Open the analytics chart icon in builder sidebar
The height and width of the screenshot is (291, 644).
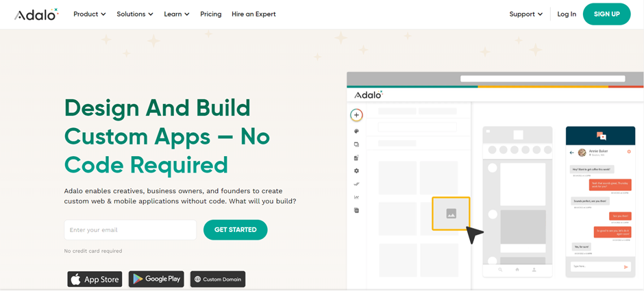tap(356, 197)
